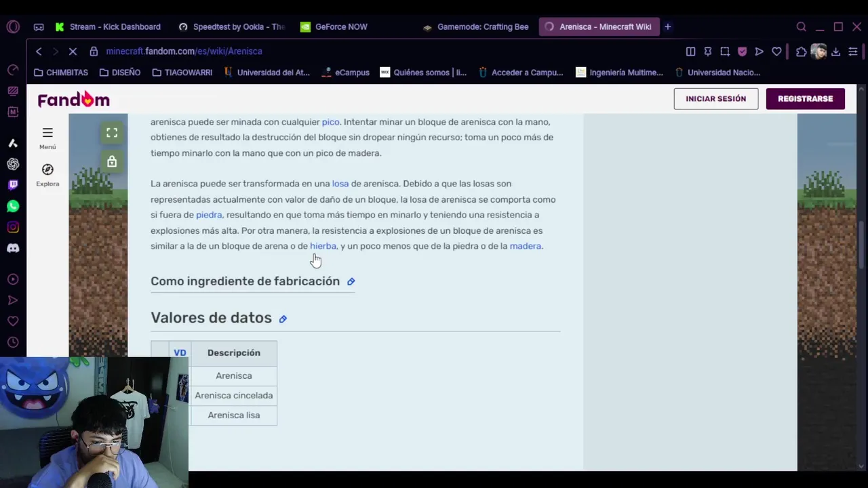Open the 'Quiénes somos' bookmark

pyautogui.click(x=423, y=73)
